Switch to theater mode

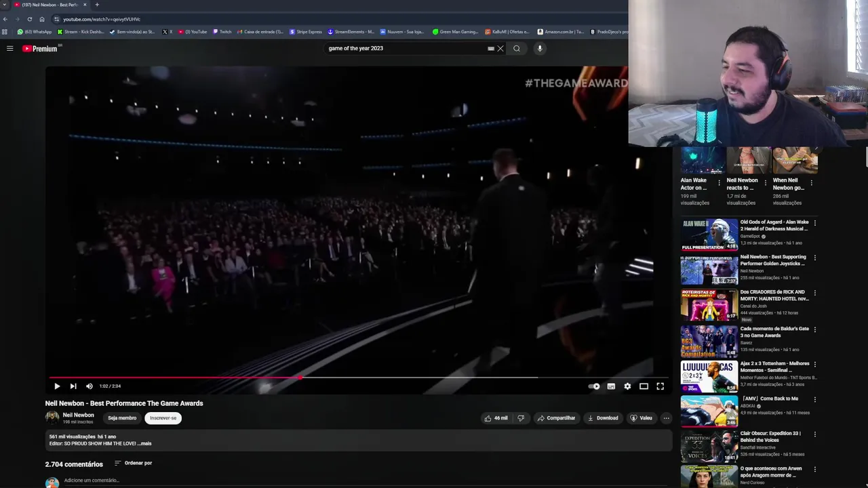tap(644, 386)
